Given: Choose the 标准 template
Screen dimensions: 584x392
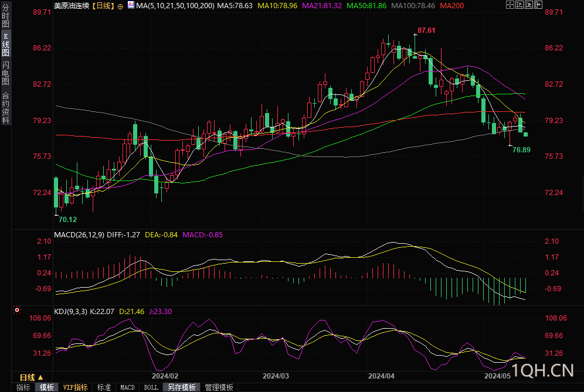Looking at the screenshot, I should coord(104,387).
